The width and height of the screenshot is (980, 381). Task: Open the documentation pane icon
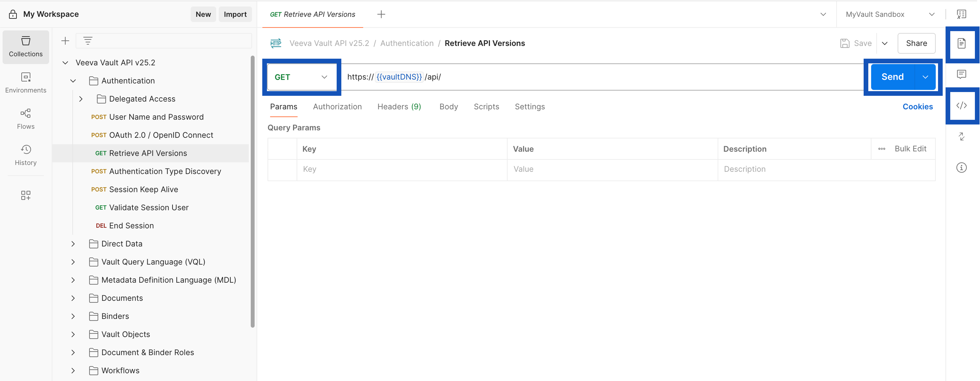click(961, 43)
